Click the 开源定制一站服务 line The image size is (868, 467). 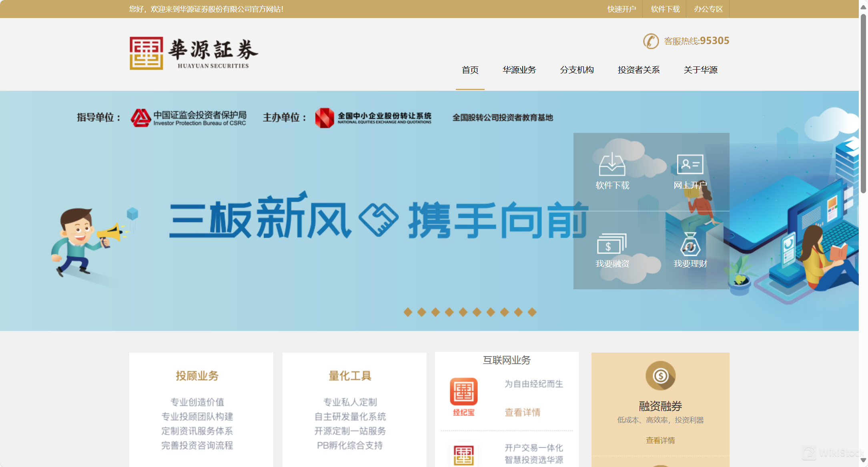350,431
